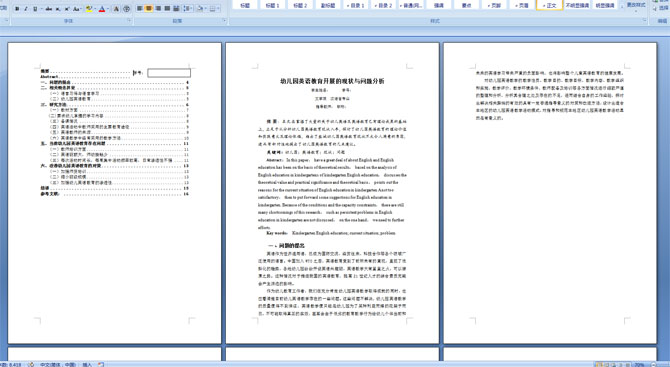This screenshot has width=670, height=367.
Task: Apply subscript to text
Action: pyautogui.click(x=58, y=9)
